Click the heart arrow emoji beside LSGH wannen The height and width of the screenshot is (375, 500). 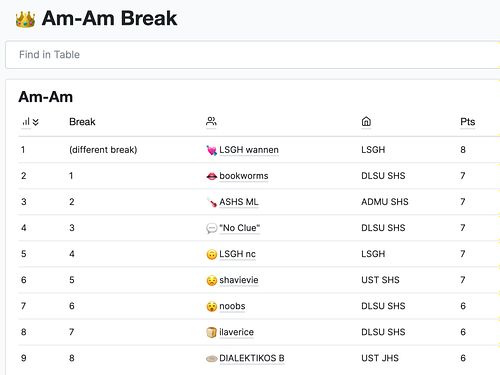(x=212, y=150)
